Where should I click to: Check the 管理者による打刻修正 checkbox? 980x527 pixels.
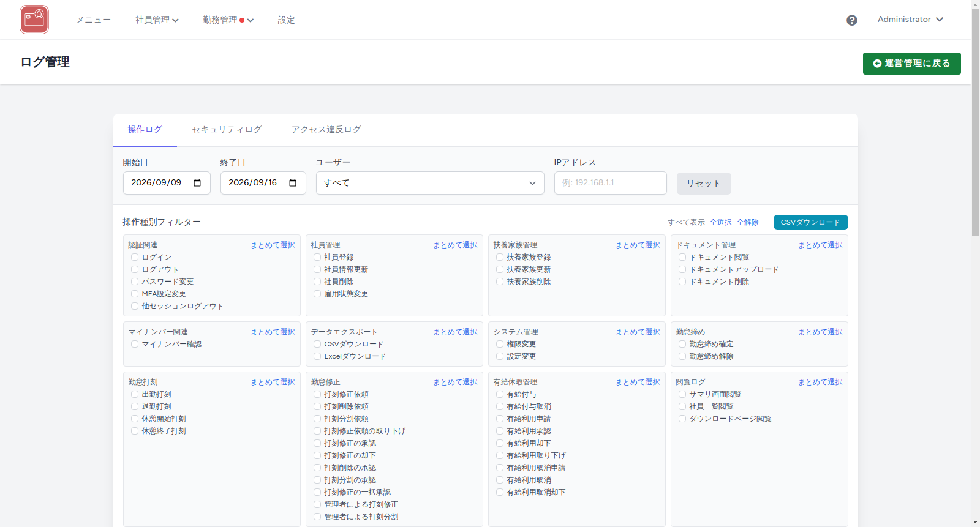pyautogui.click(x=317, y=504)
